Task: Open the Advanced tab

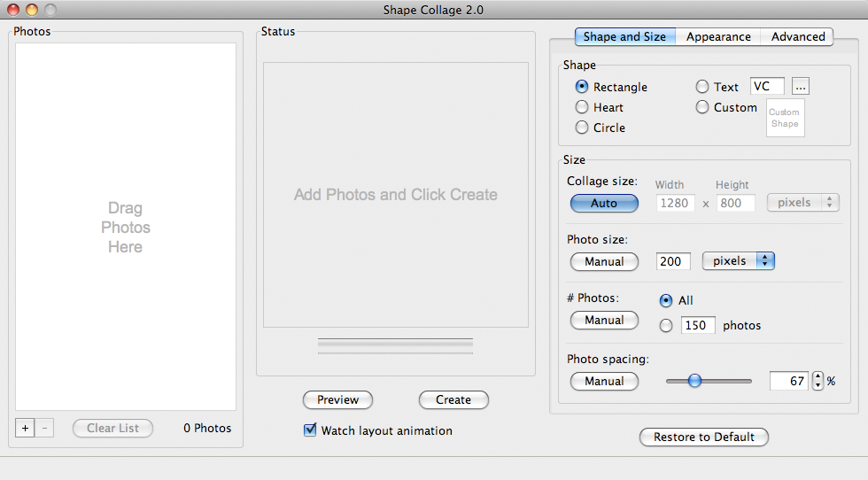Action: [797, 36]
